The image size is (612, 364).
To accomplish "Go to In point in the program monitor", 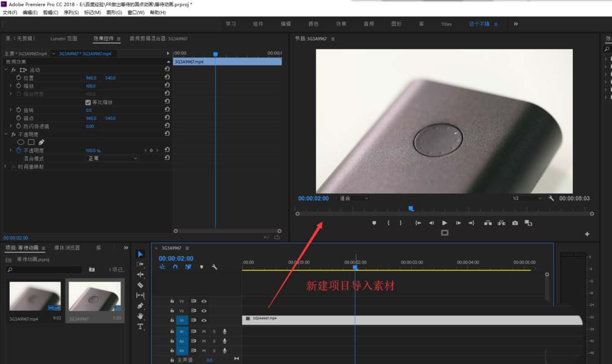I will coord(418,223).
